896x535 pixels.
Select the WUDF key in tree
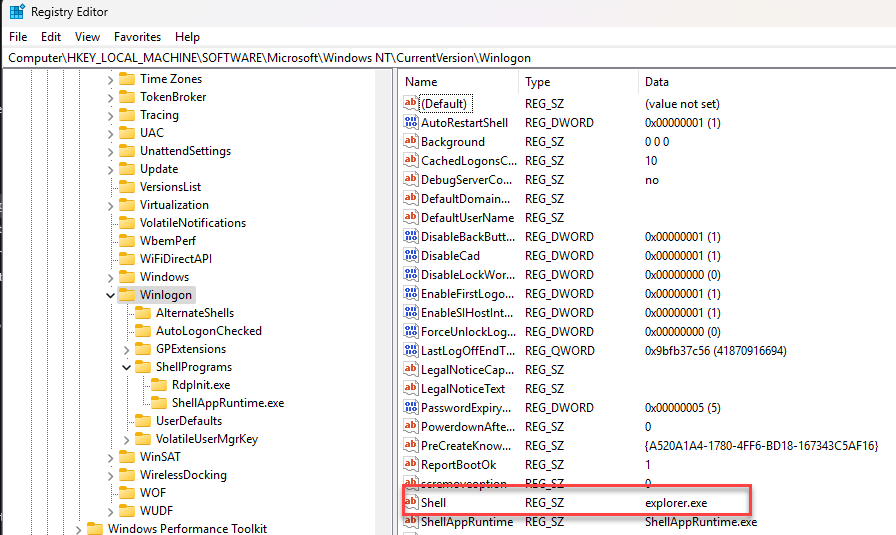156,511
